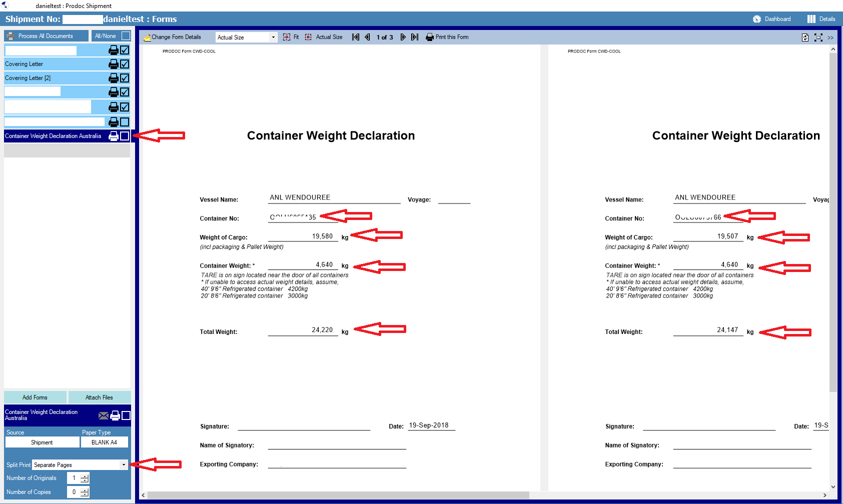
Task: Click the vertical scrollbar of form viewer
Action: pyautogui.click(x=832, y=222)
